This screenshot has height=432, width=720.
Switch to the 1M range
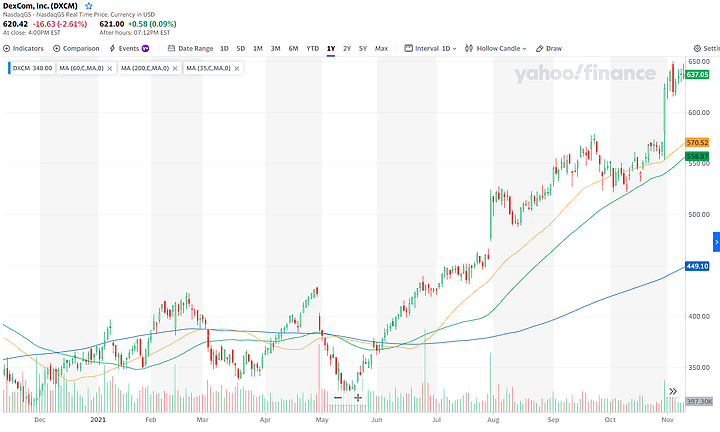pyautogui.click(x=258, y=48)
